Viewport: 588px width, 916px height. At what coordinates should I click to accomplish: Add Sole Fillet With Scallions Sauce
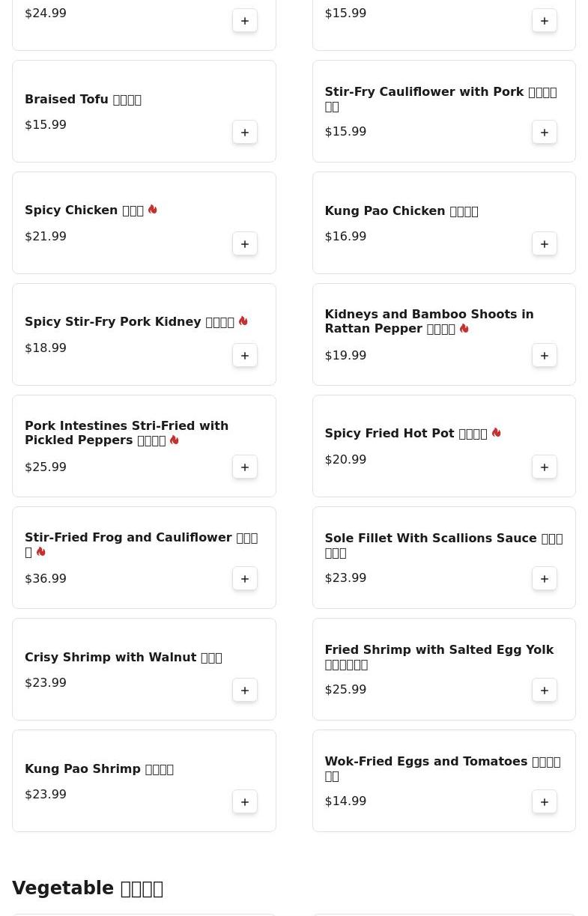click(545, 579)
